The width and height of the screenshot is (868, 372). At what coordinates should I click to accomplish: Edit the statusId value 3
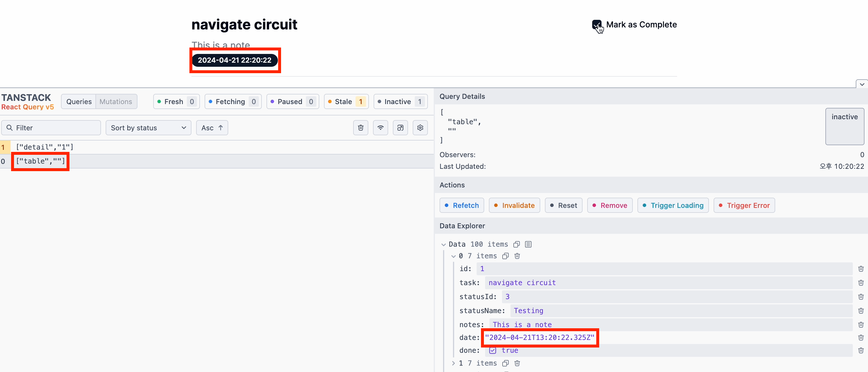[677, 296]
